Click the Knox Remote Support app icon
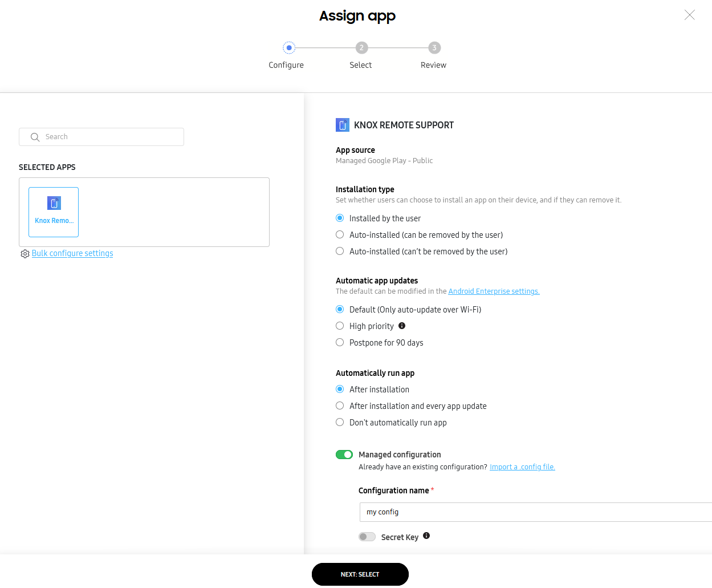This screenshot has width=712, height=588. tap(343, 124)
